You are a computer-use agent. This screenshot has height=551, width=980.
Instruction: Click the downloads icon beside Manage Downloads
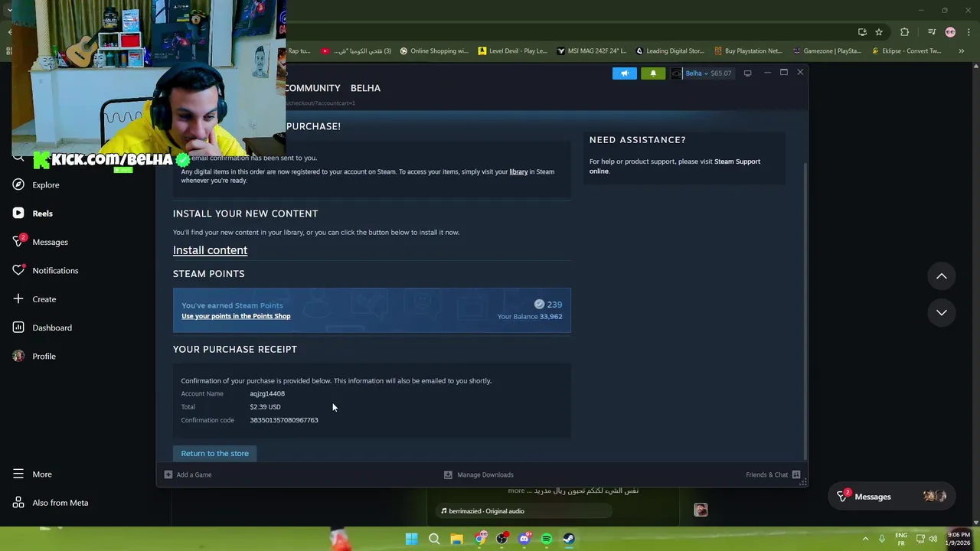448,474
